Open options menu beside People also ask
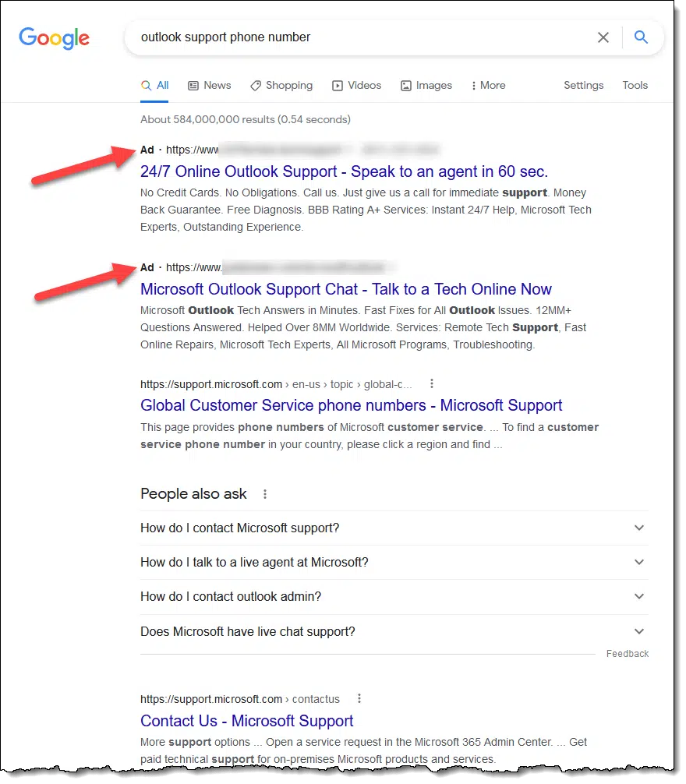 click(265, 494)
